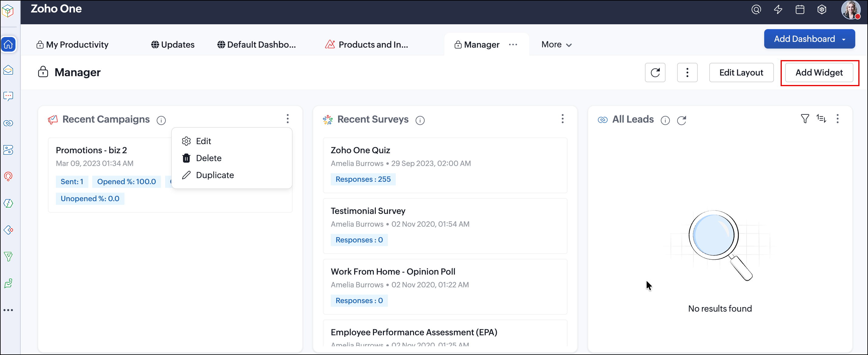The image size is (868, 355).
Task: Select the Manager tab
Action: pos(477,45)
